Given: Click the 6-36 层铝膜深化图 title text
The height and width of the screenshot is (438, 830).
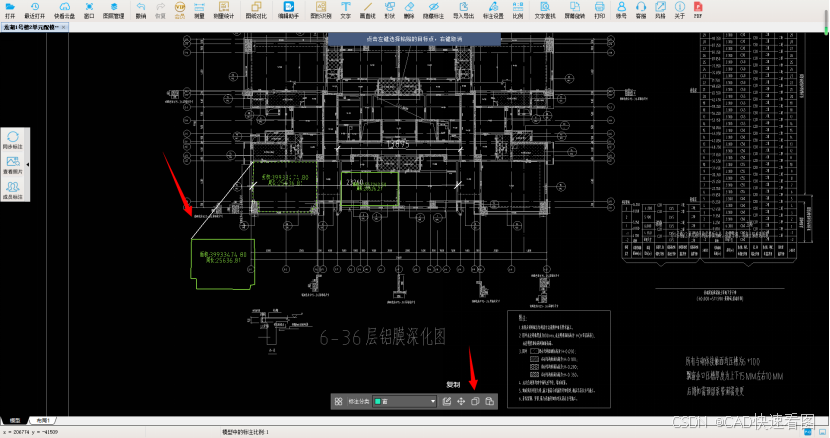Looking at the screenshot, I should tap(383, 337).
